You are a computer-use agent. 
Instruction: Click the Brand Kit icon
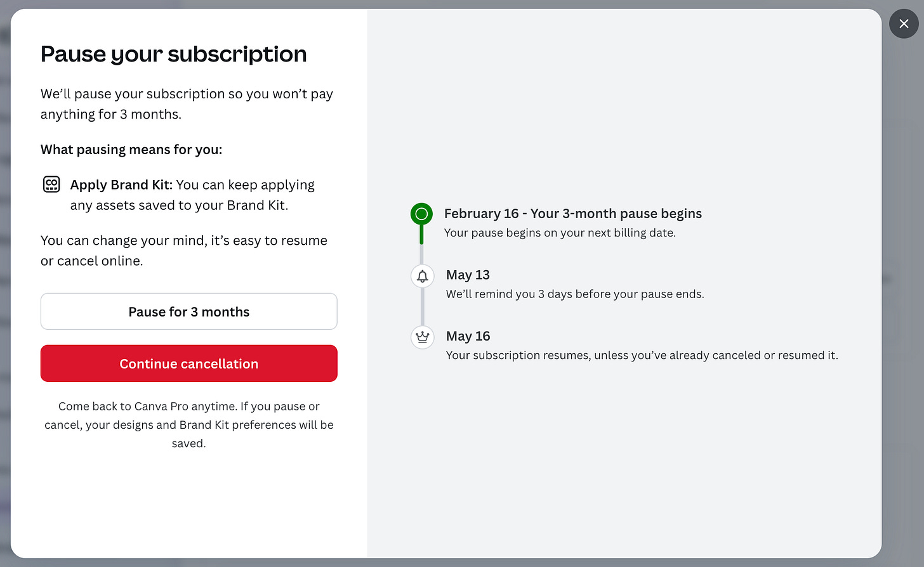coord(51,185)
